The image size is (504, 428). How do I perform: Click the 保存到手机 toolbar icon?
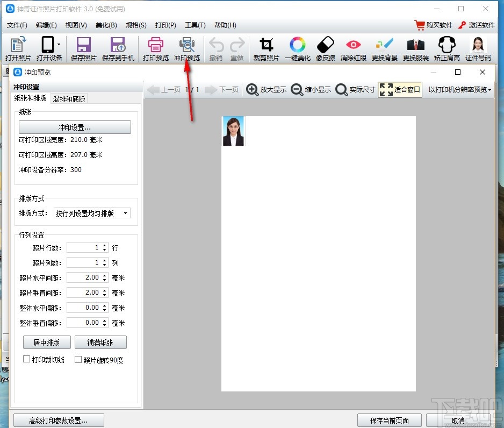pos(118,49)
